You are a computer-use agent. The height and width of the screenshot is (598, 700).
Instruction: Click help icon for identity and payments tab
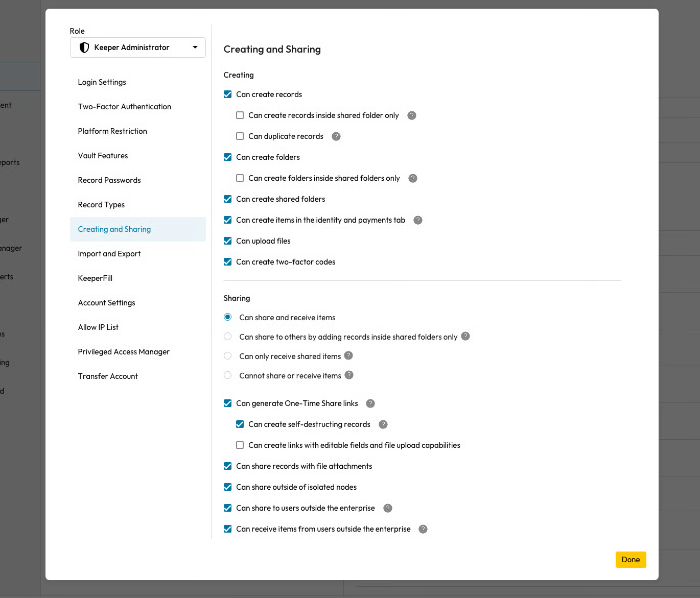click(x=418, y=220)
